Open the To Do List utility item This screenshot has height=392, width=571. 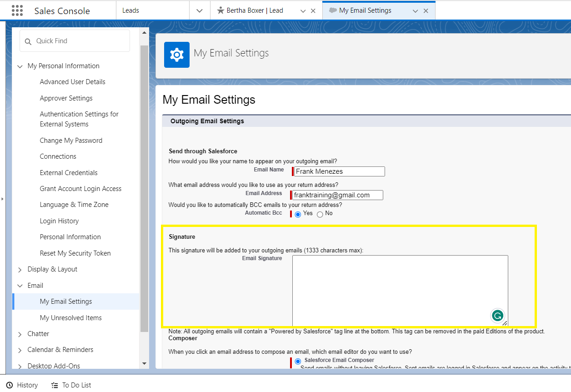tap(71, 385)
